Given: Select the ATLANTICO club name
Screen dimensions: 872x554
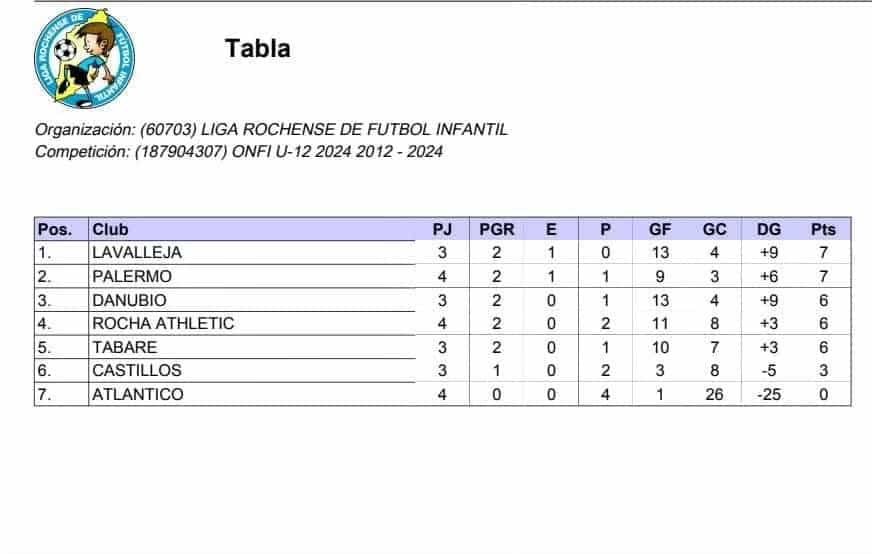Looking at the screenshot, I should [137, 394].
